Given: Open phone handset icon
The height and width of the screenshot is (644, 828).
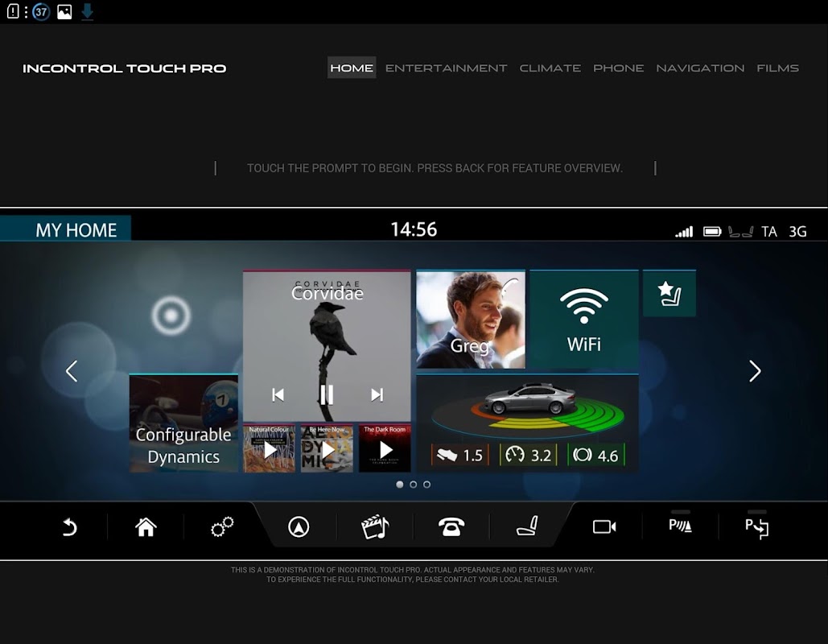Looking at the screenshot, I should (451, 526).
